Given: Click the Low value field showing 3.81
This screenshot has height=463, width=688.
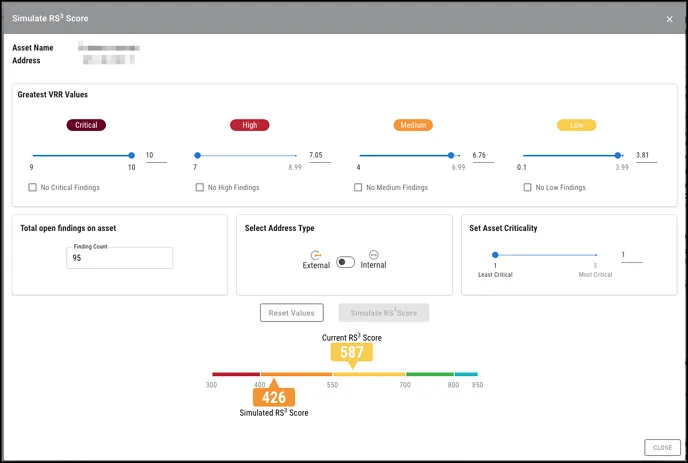Looking at the screenshot, I should (646, 156).
